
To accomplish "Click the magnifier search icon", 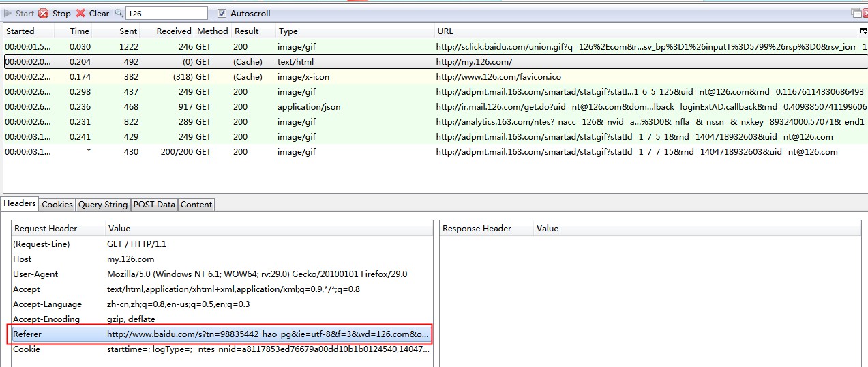I will [118, 13].
